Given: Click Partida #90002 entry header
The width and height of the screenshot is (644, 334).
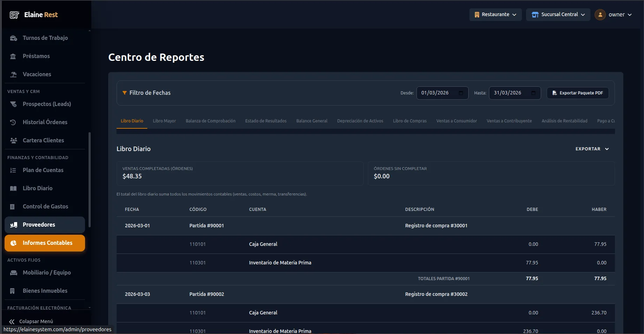Looking at the screenshot, I should point(206,294).
